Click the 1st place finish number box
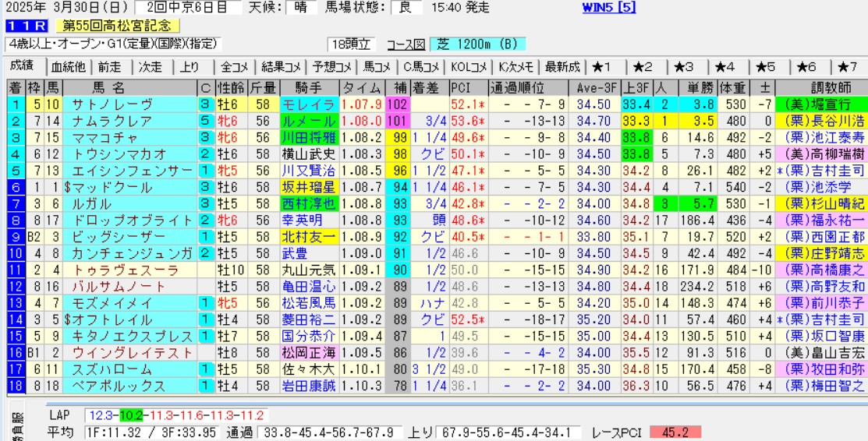The image size is (868, 441). point(15,104)
